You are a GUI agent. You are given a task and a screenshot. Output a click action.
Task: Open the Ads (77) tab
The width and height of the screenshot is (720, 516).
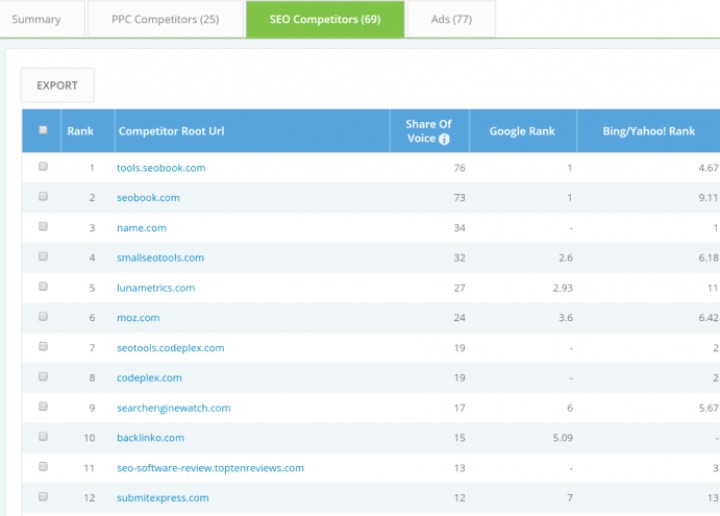[451, 19]
